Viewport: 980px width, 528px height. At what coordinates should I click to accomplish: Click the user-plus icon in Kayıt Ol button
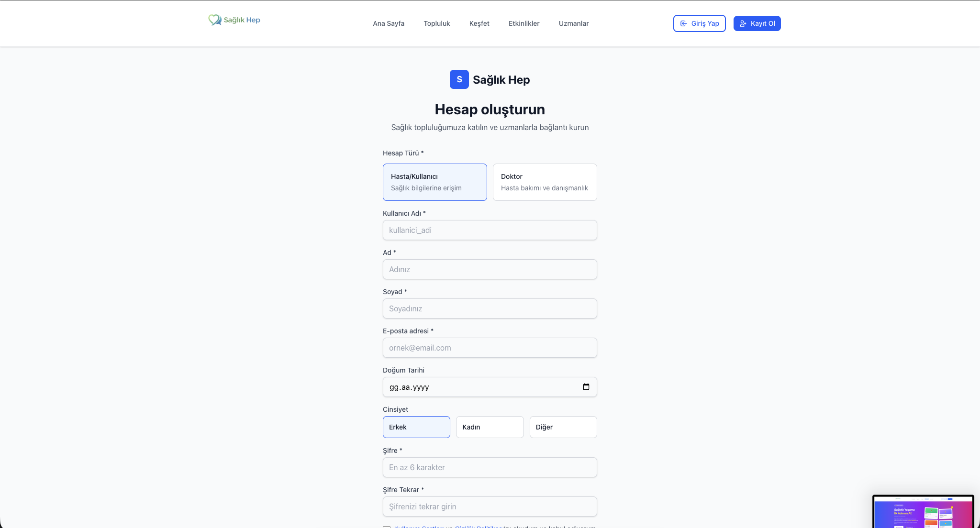pyautogui.click(x=743, y=23)
